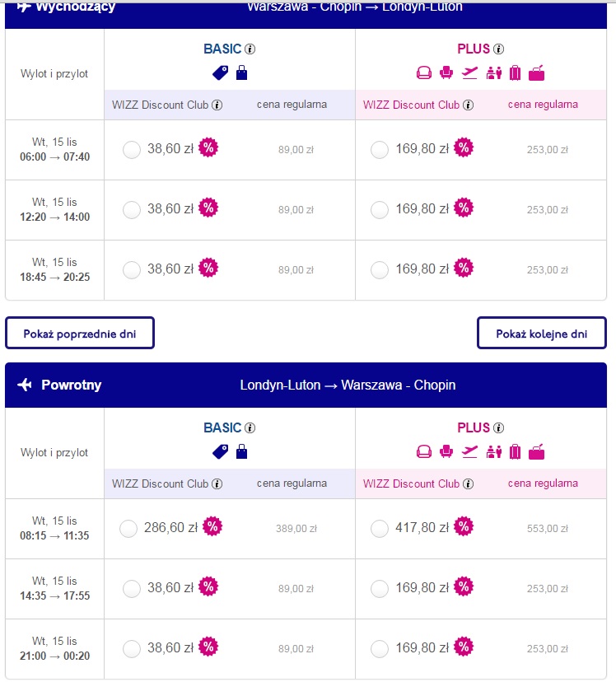Click the PLUS info icon in outbound section
Image resolution: width=616 pixels, height=682 pixels.
[498, 49]
